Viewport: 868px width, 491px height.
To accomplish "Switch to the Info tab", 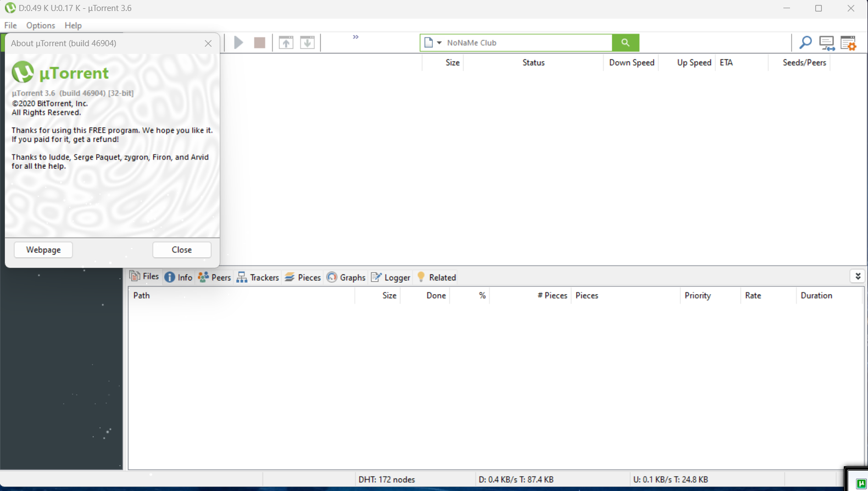I will (179, 277).
